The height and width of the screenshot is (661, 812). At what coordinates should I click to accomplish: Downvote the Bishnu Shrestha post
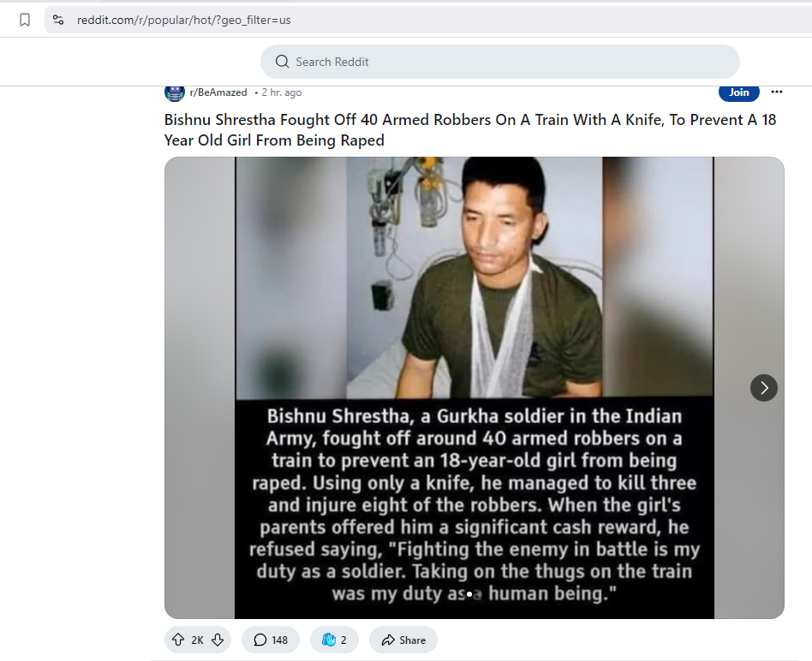(x=218, y=640)
